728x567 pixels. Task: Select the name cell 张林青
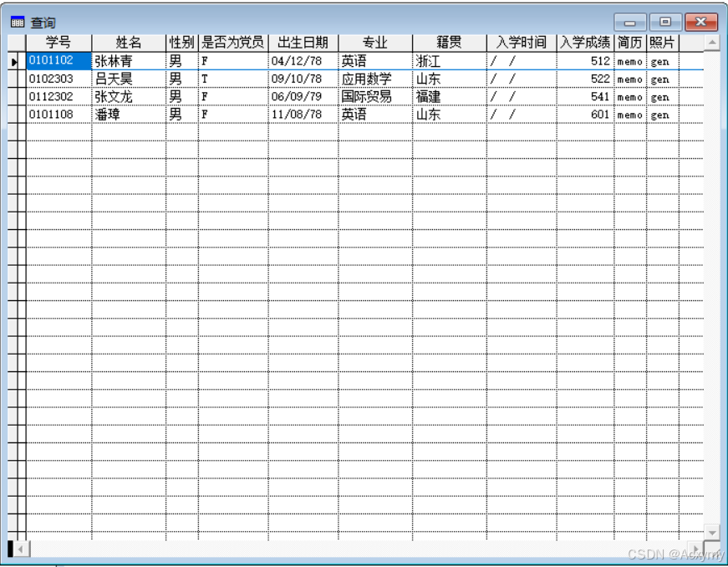pyautogui.click(x=129, y=61)
